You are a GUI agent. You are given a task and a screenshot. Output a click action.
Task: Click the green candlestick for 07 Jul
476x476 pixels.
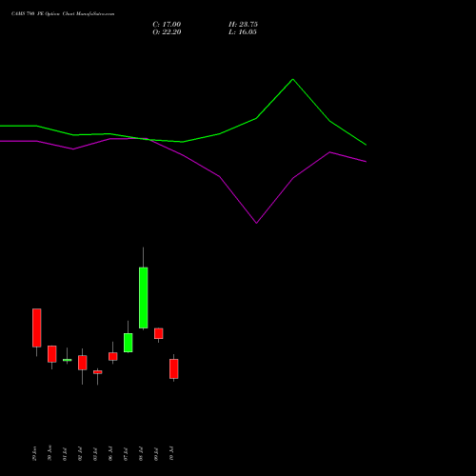[x=129, y=343]
